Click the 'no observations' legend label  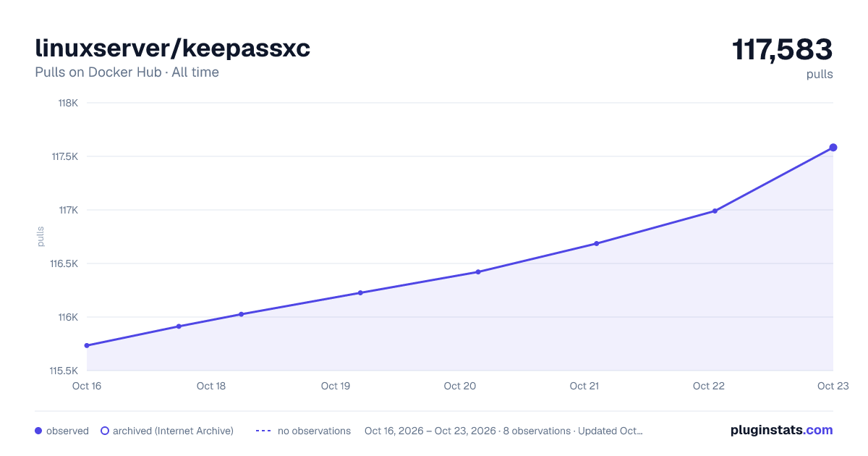tap(314, 431)
